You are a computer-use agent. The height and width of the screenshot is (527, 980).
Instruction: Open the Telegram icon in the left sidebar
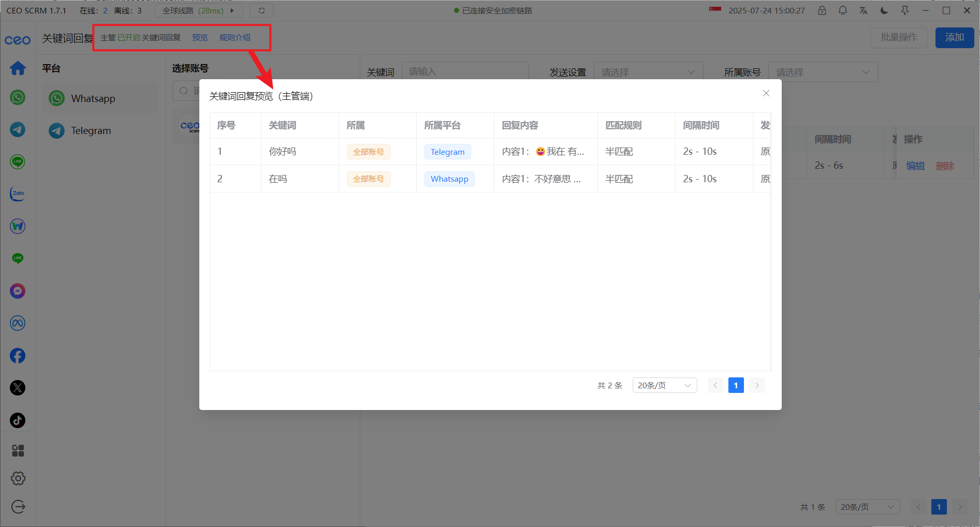18,129
